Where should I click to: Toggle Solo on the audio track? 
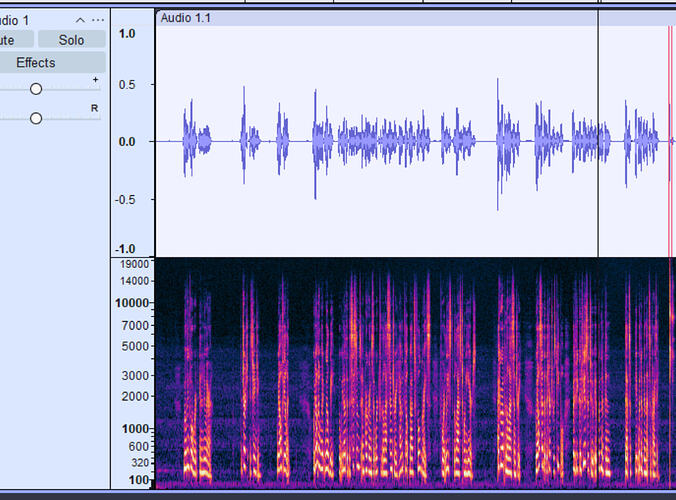tap(71, 40)
